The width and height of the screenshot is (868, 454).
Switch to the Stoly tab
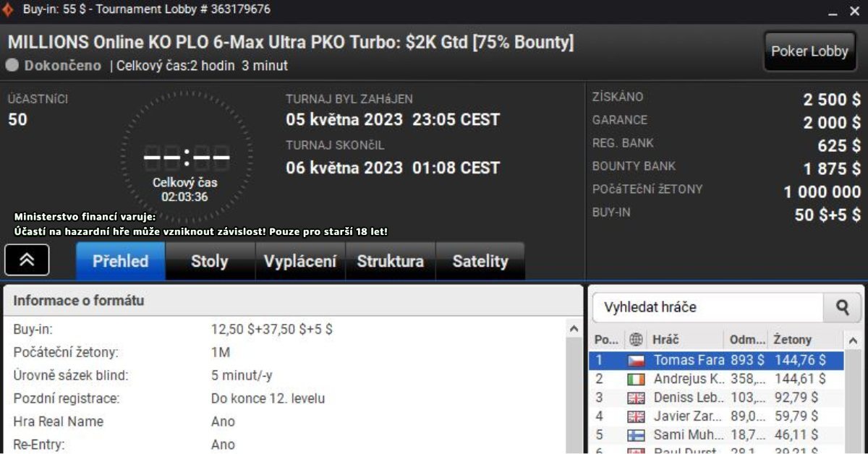coord(210,261)
